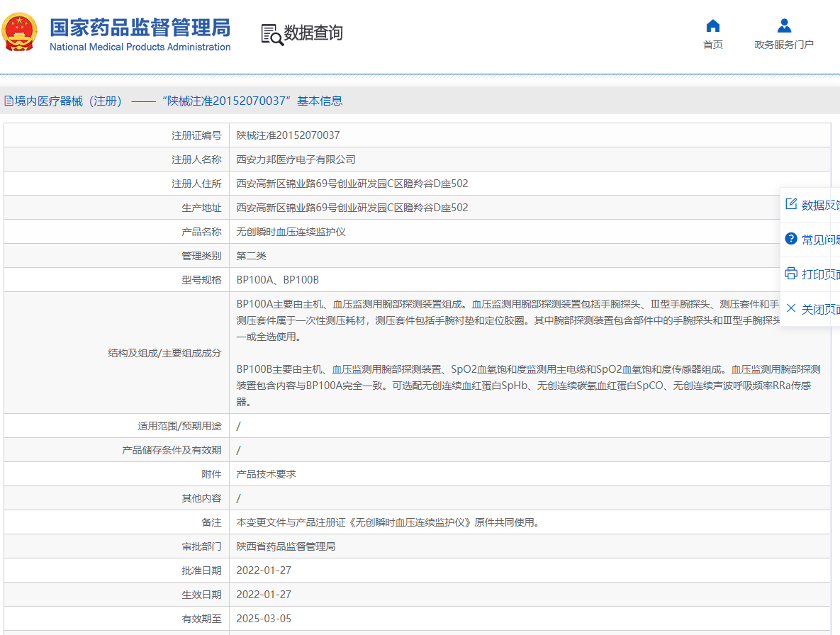840x635 pixels.
Task: Go to 首页 via house icon
Action: pyautogui.click(x=712, y=26)
